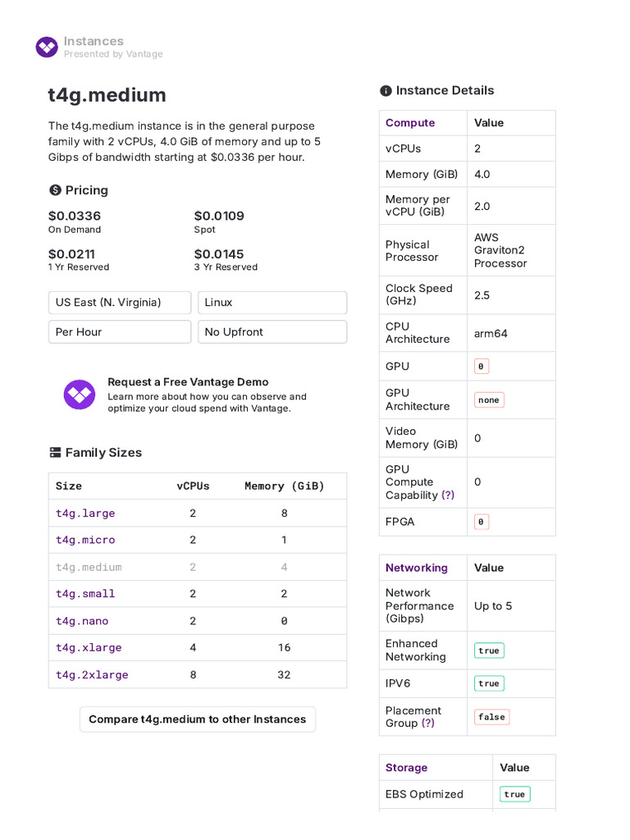Open the t4g.large instance link

[85, 514]
